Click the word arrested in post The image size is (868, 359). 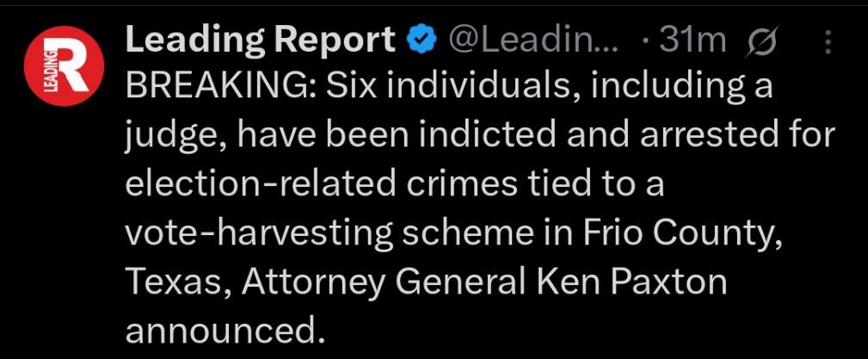705,138
